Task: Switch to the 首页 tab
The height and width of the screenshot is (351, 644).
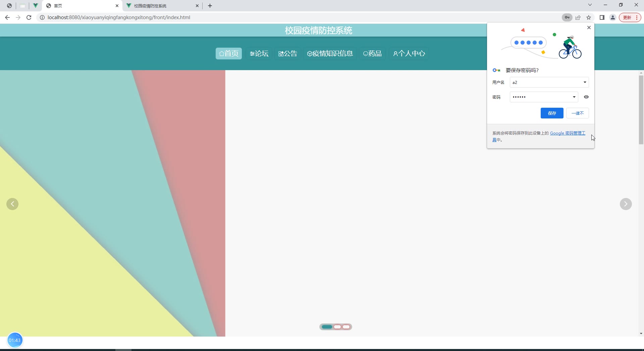Action: tap(82, 6)
